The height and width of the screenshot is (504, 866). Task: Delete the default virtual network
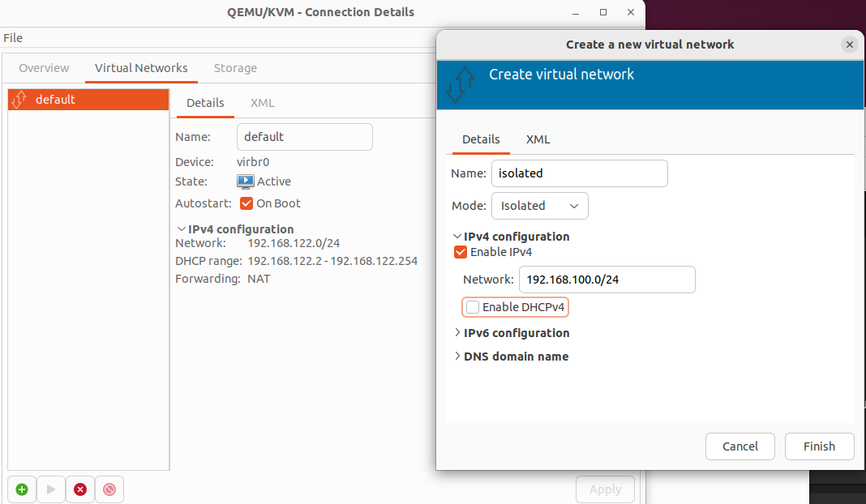tap(79, 489)
